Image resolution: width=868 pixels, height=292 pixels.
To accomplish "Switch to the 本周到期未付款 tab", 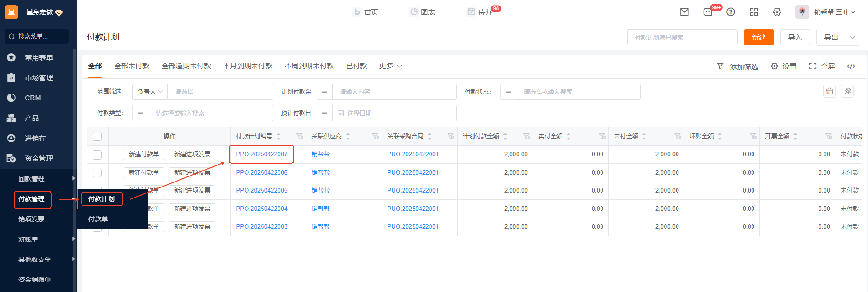I will (309, 66).
